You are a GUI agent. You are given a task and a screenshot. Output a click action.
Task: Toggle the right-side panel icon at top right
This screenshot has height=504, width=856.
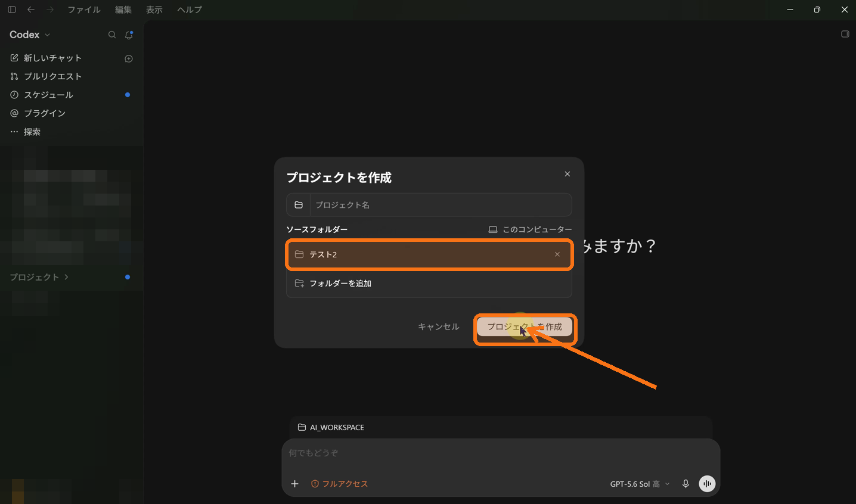click(x=845, y=34)
